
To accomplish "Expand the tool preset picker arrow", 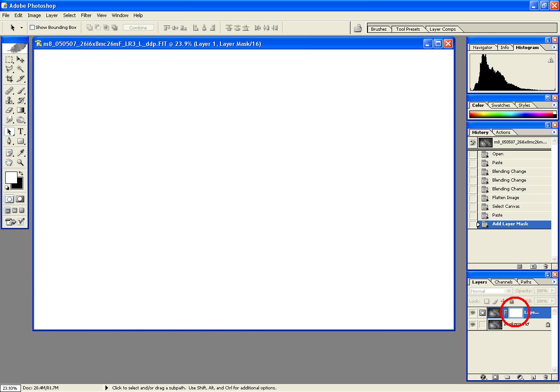I will pyautogui.click(x=21, y=28).
